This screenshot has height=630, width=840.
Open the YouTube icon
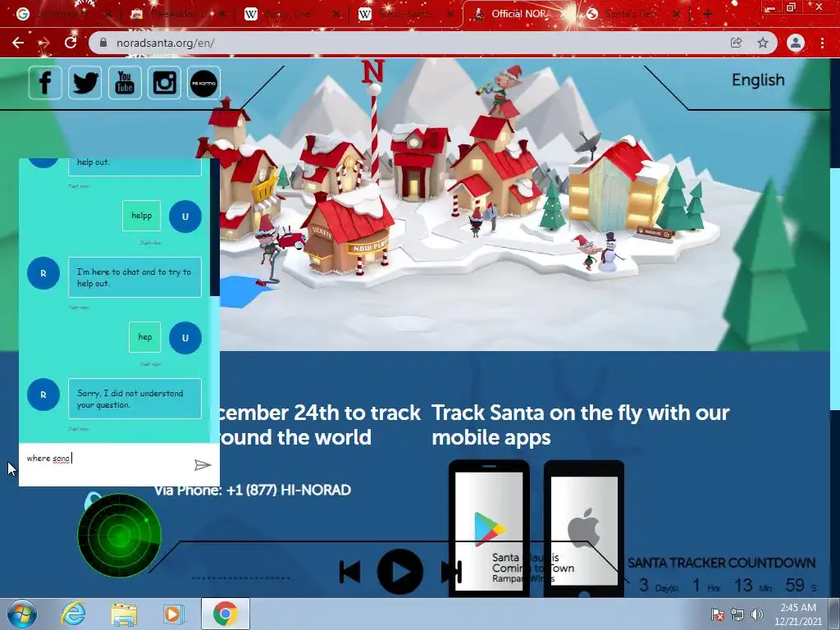point(125,83)
